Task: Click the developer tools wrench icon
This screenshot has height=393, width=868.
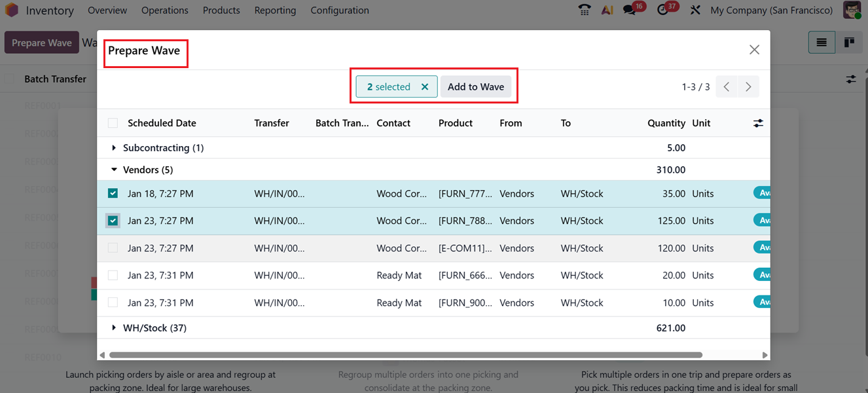Action: pos(695,10)
